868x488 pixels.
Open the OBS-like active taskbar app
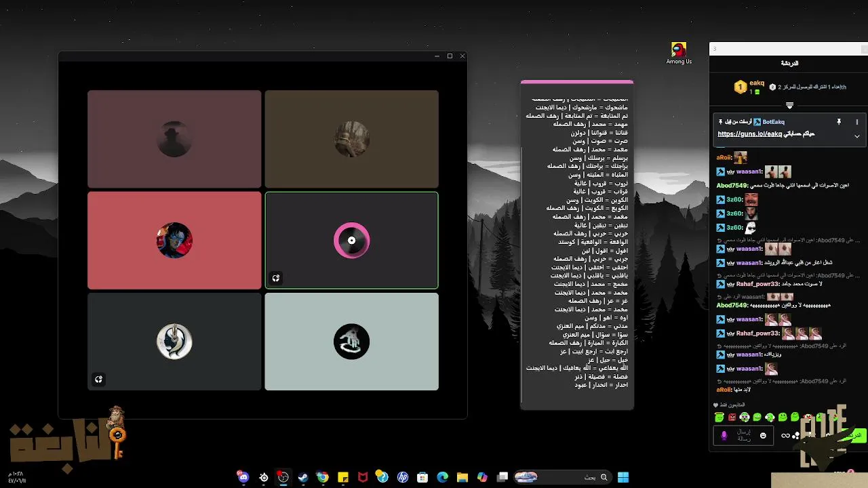pos(283,477)
